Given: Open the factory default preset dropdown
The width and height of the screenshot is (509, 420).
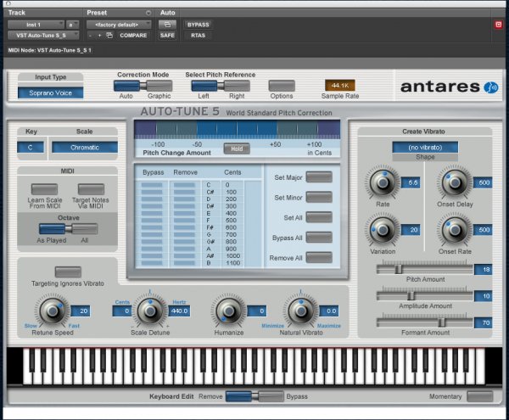Looking at the screenshot, I should coord(119,25).
